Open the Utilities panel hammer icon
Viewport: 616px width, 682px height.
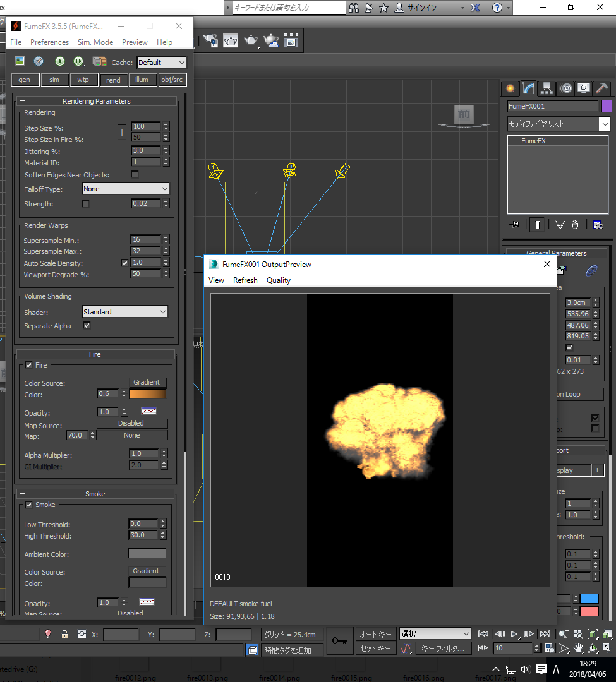pos(601,88)
